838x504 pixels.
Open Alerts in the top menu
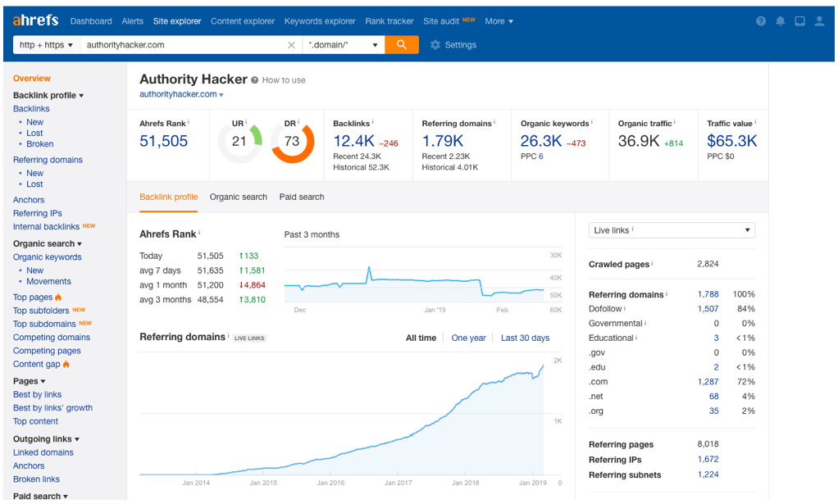click(132, 21)
